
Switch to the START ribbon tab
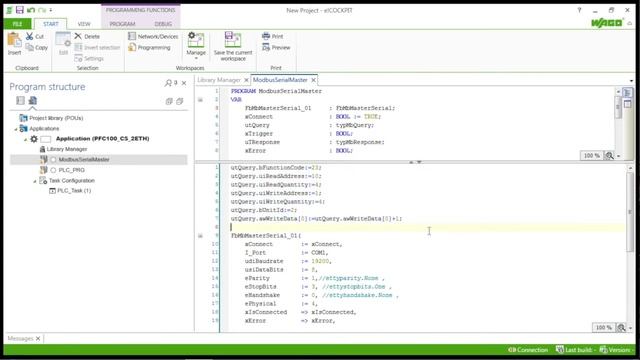(51, 24)
